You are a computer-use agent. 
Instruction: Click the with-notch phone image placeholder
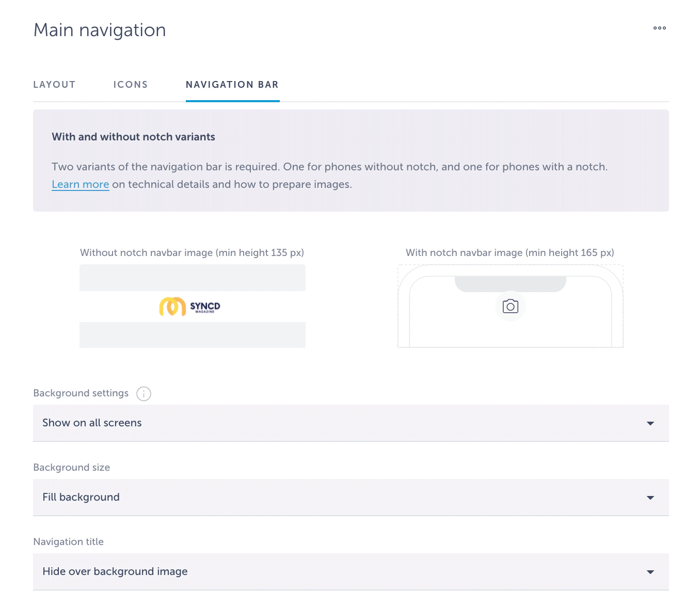click(x=510, y=306)
